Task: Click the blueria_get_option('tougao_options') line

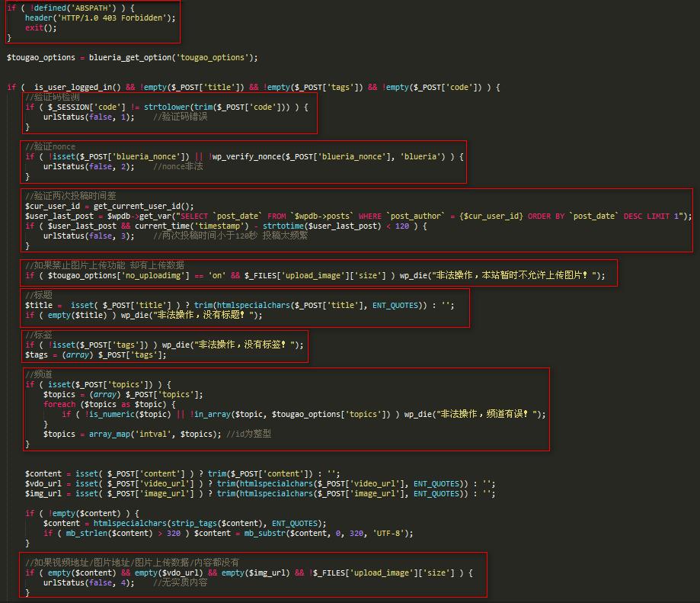Action: tap(173, 57)
